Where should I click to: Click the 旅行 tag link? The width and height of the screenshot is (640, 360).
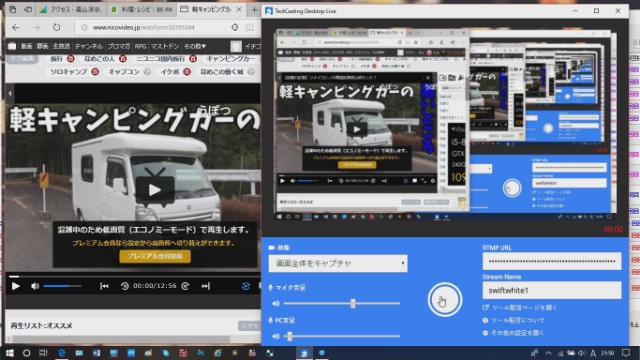pyautogui.click(x=56, y=59)
